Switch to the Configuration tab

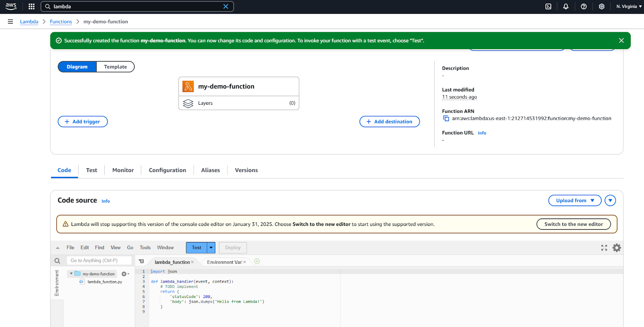tap(167, 170)
